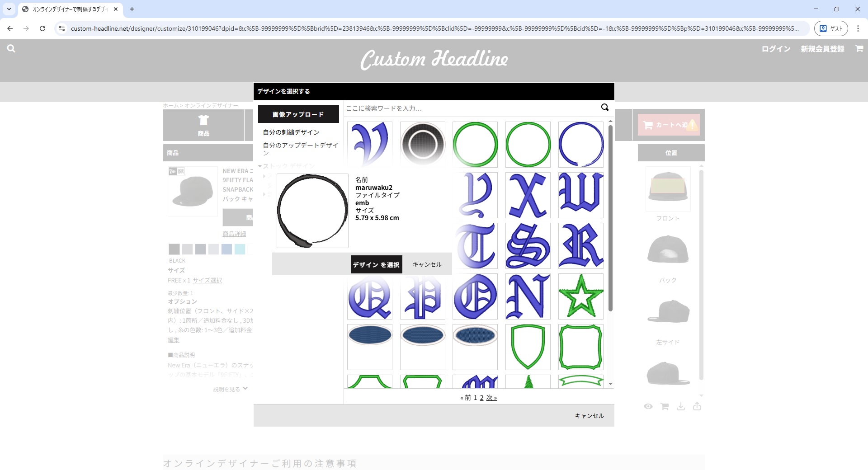
Task: Click the site search icon in header
Action: pos(11,49)
